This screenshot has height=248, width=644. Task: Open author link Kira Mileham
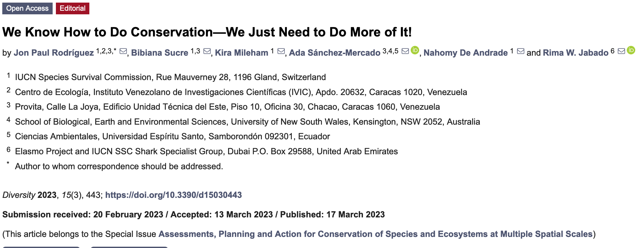click(x=241, y=53)
